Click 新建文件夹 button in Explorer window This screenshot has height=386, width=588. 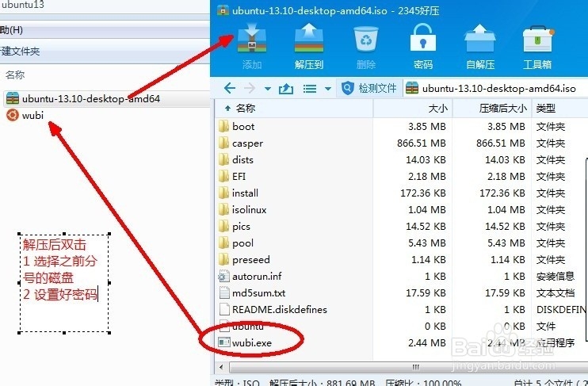click(x=21, y=52)
